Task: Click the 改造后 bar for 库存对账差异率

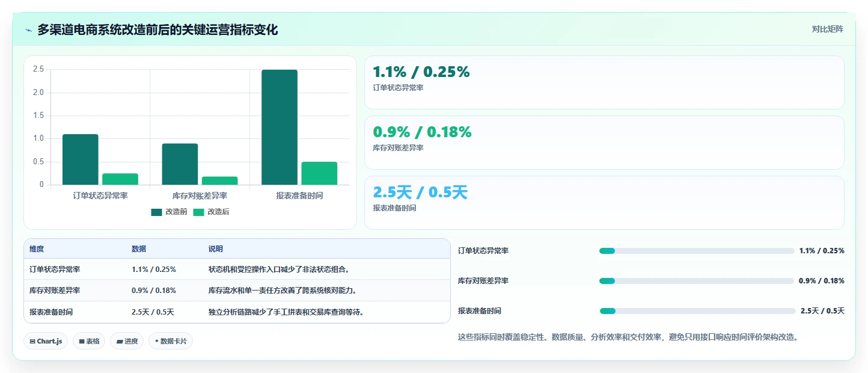Action: pos(219,180)
